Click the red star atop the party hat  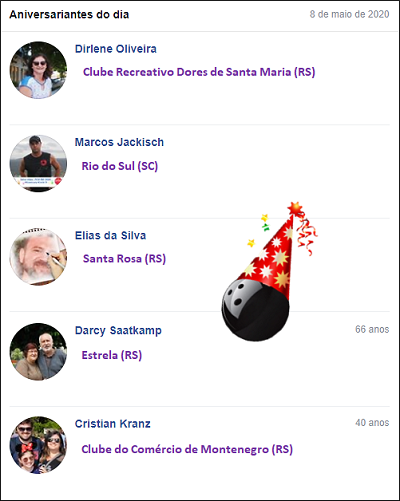(295, 208)
